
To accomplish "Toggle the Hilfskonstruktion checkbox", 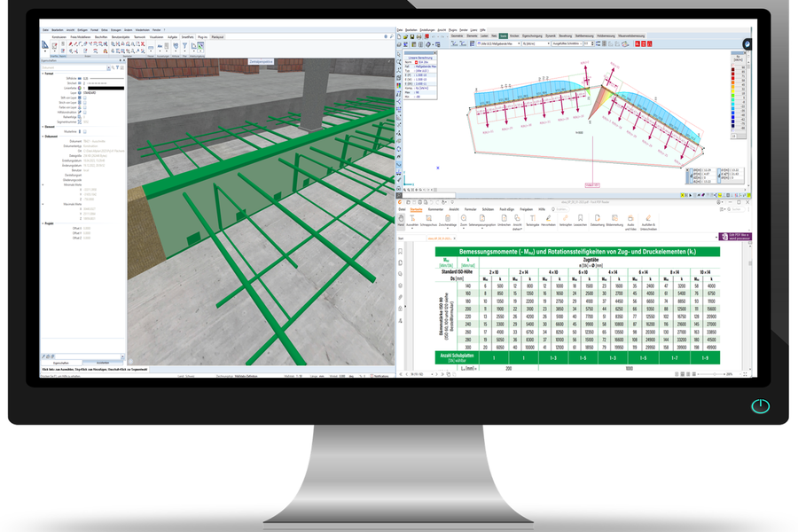I will point(83,112).
